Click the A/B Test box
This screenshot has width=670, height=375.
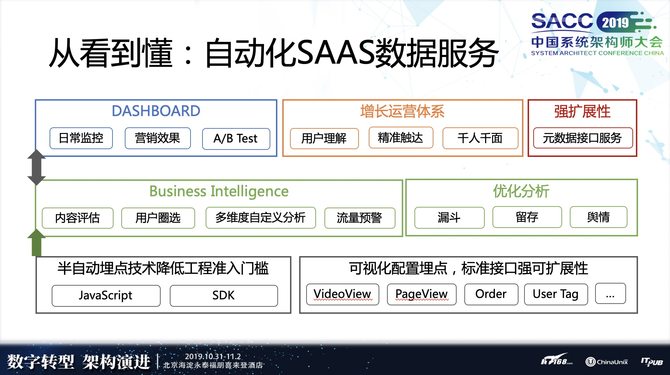(236, 138)
